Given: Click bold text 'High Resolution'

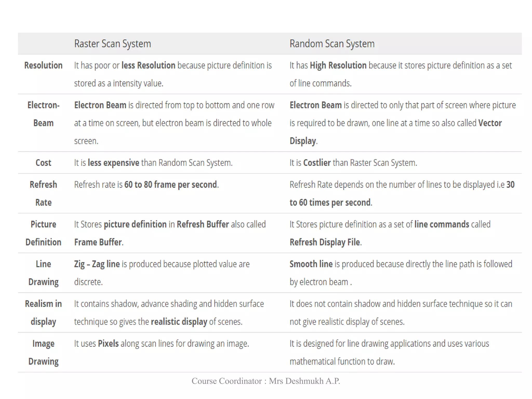Looking at the screenshot, I should click(338, 65).
